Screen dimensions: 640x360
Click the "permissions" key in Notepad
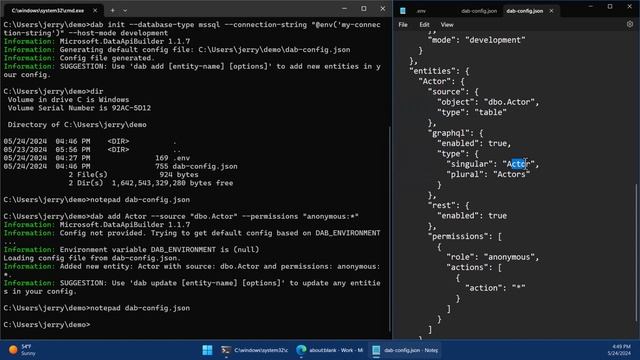[460, 236]
